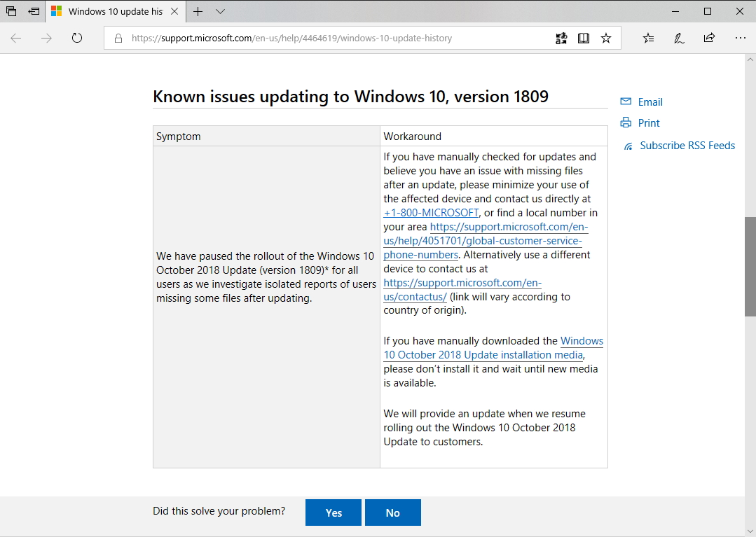Screen dimensions: 756x537
Task: Open the +1-800-MICROSOFT phone link
Action: tap(431, 213)
